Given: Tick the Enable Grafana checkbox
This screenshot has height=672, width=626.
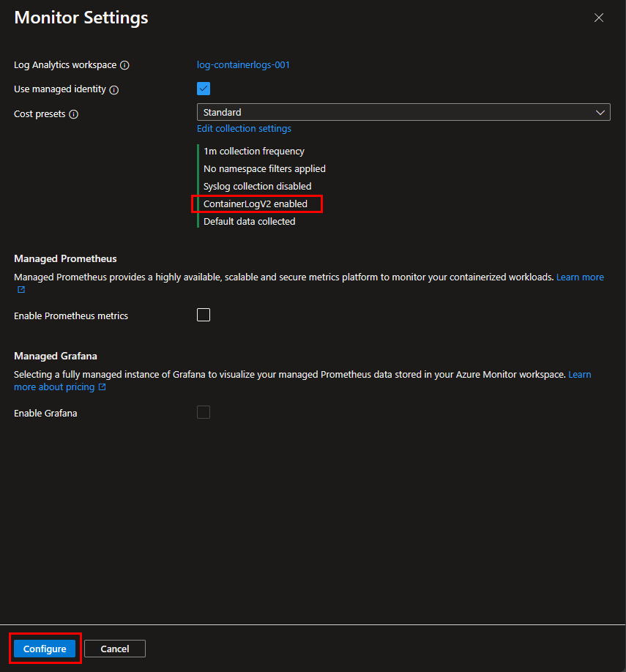Looking at the screenshot, I should click(204, 412).
